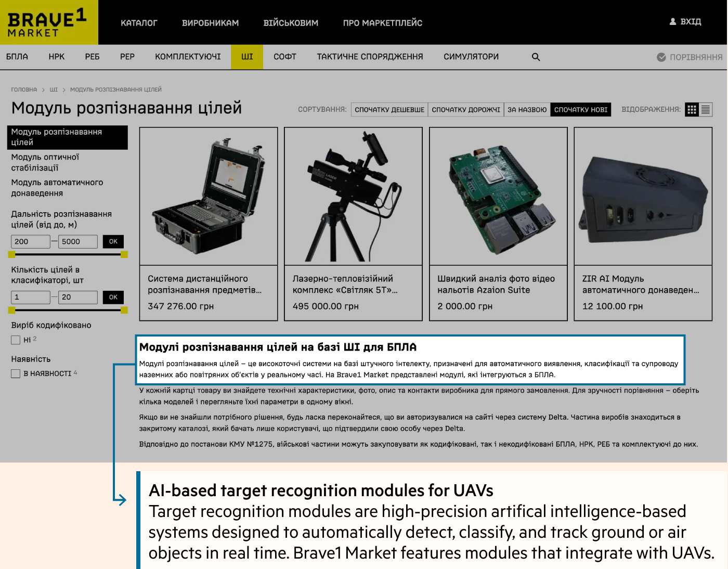728x569 pixels.
Task: Select 'Модуль автоматичного донаведення' sidebar category
Action: click(57, 188)
